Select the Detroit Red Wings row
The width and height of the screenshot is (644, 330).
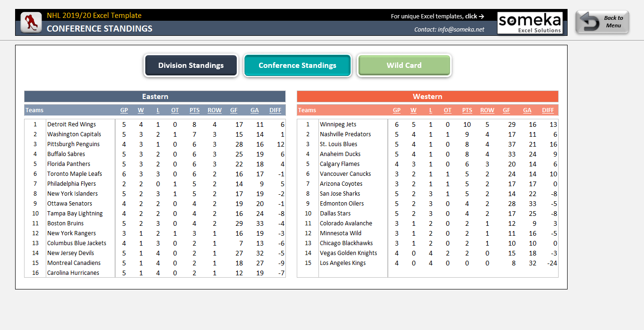tap(155, 124)
